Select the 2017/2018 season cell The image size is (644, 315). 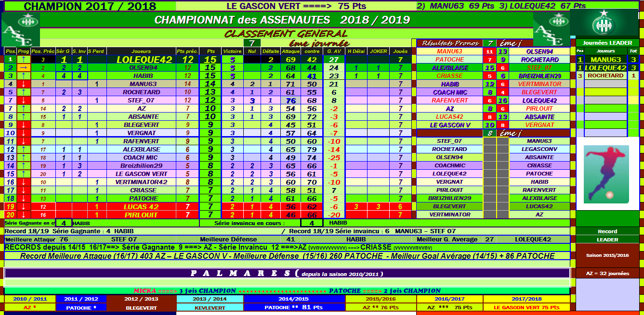(526, 299)
